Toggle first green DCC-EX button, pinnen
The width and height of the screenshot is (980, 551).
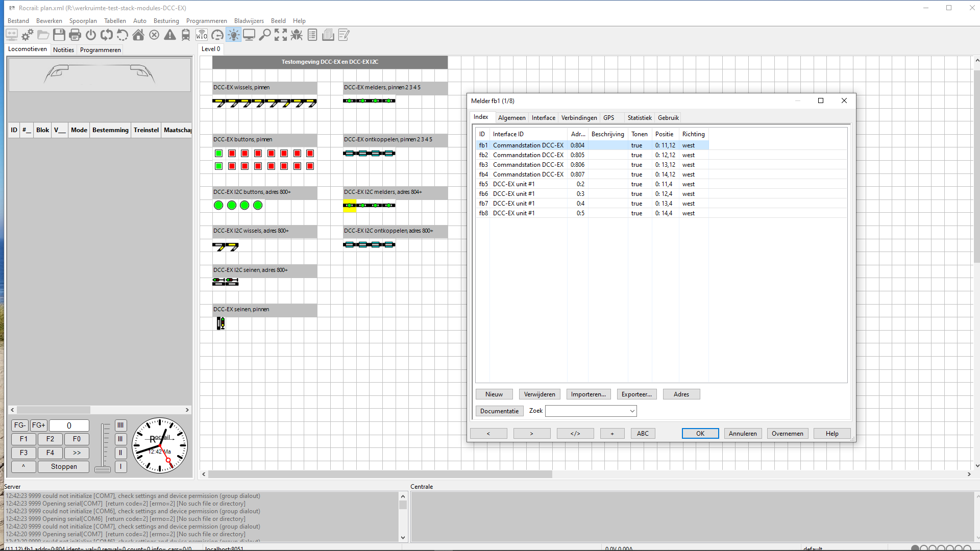tap(218, 154)
